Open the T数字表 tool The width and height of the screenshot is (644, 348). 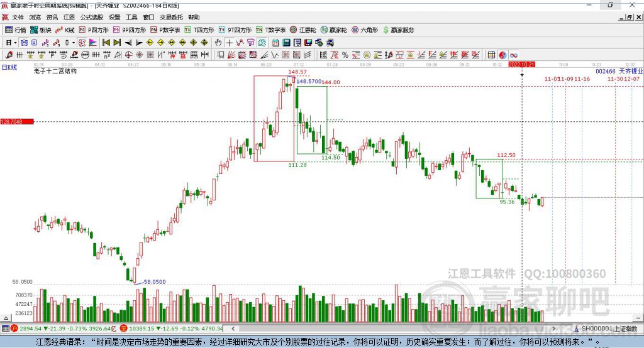270,30
